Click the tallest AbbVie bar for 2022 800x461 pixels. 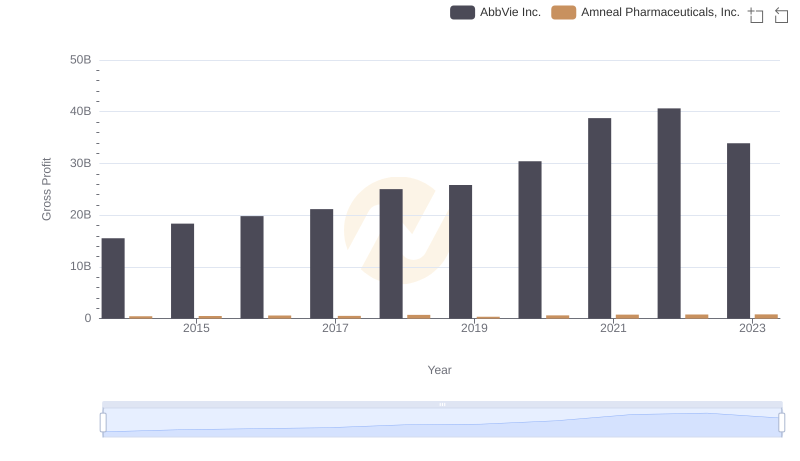(669, 214)
